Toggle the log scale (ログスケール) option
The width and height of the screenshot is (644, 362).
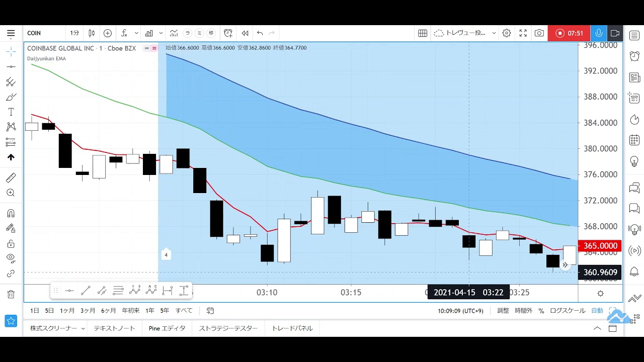pos(568,311)
